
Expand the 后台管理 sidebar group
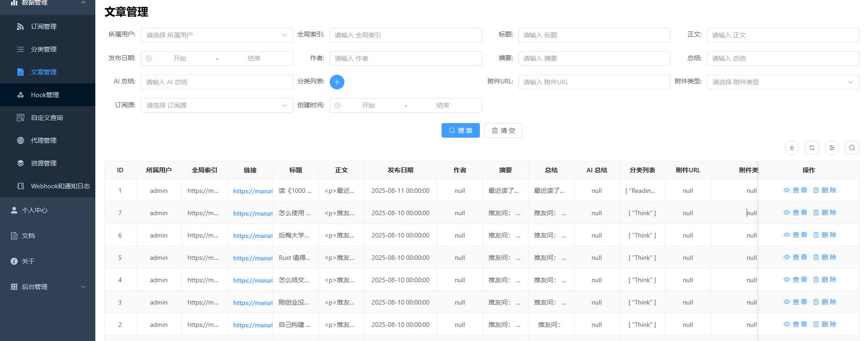[47, 287]
